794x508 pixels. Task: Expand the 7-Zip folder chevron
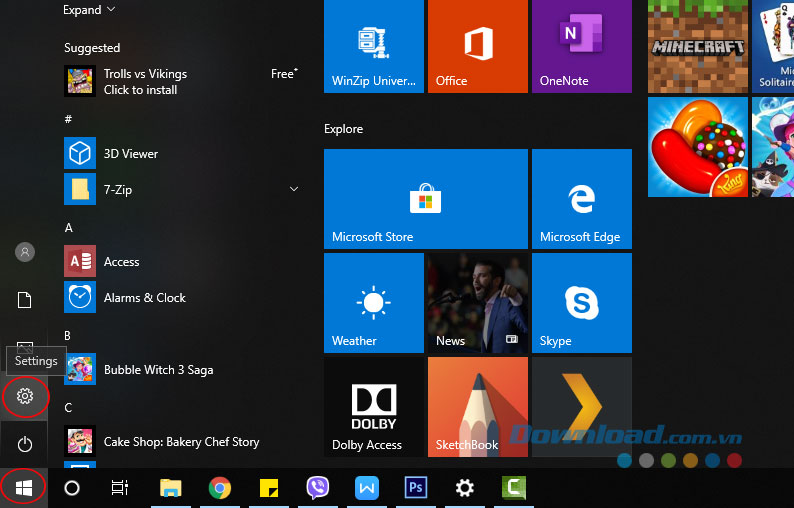pos(294,189)
